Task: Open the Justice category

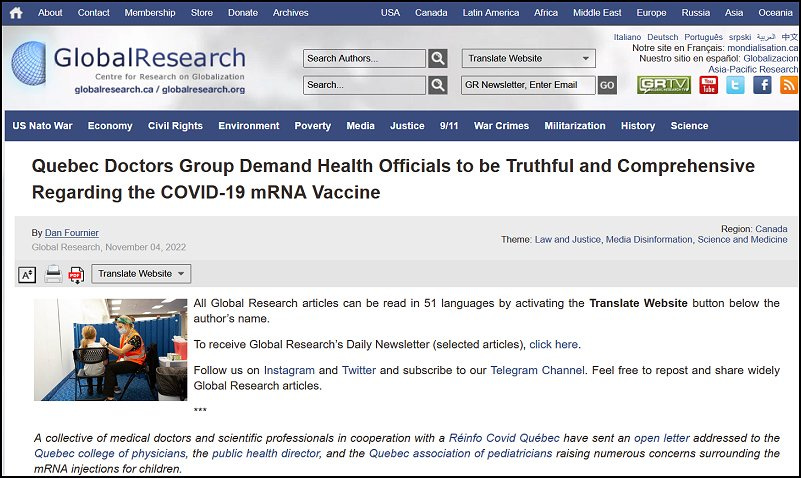Action: (x=407, y=126)
